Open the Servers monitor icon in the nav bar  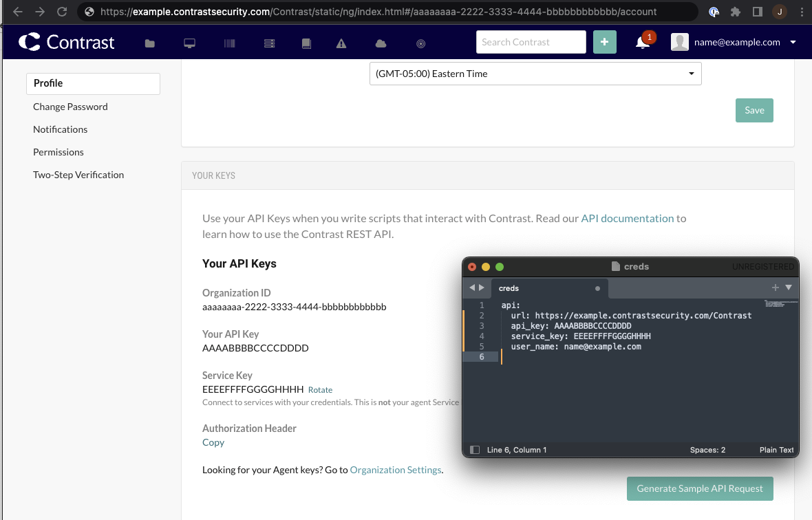189,43
